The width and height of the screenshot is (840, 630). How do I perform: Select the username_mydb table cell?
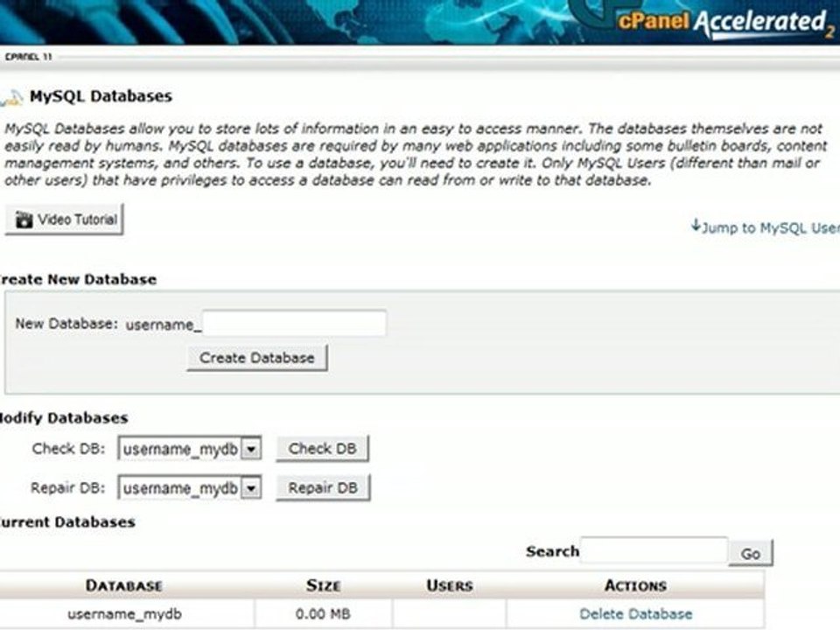coord(125,614)
